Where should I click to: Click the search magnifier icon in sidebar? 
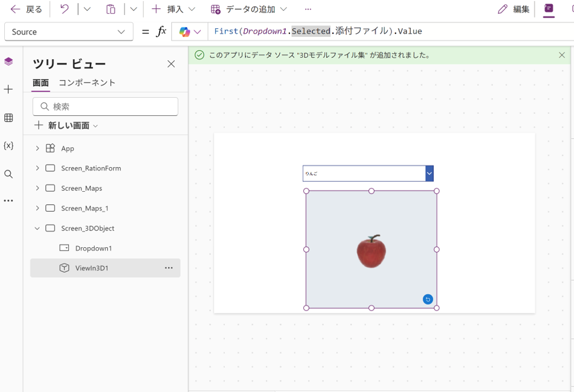8,174
